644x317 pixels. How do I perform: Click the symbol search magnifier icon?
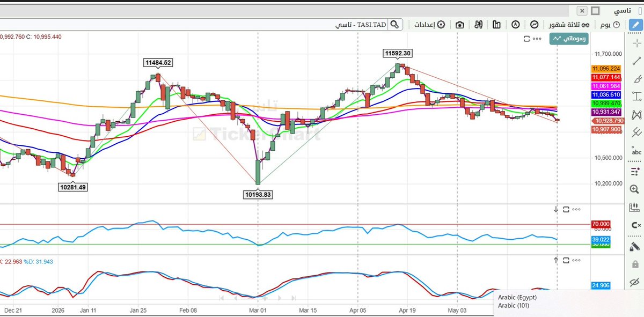pyautogui.click(x=395, y=25)
